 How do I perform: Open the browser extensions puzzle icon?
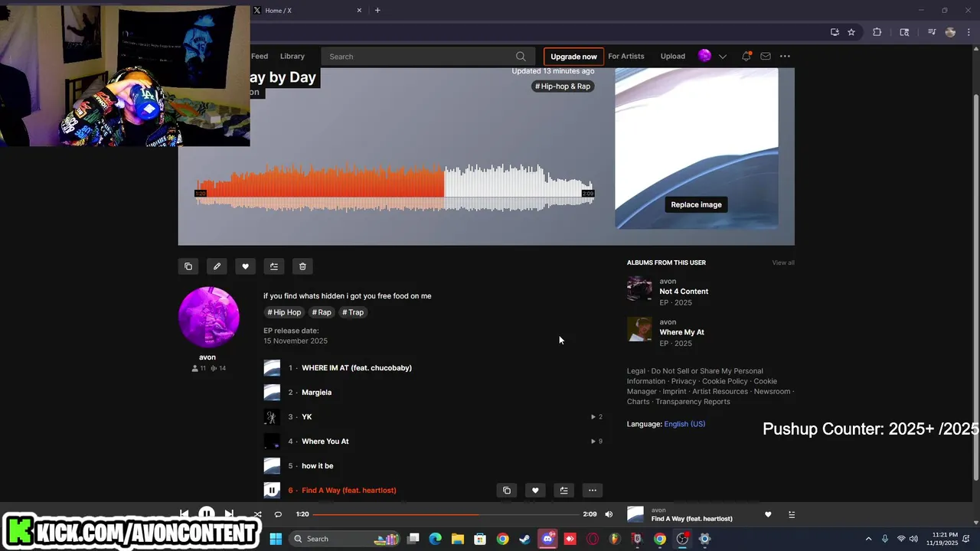point(877,32)
